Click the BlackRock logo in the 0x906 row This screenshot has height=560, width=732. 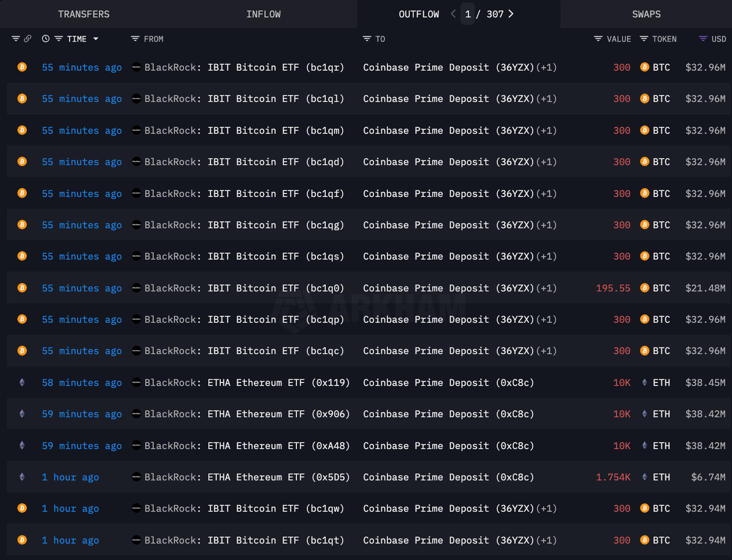(x=137, y=414)
